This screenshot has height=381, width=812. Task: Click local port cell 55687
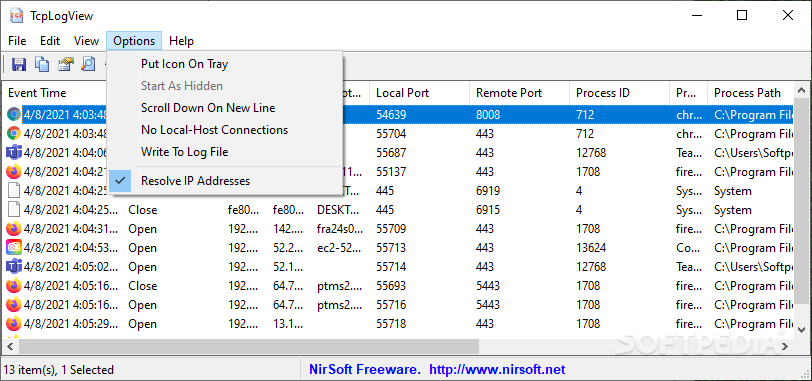click(x=391, y=153)
